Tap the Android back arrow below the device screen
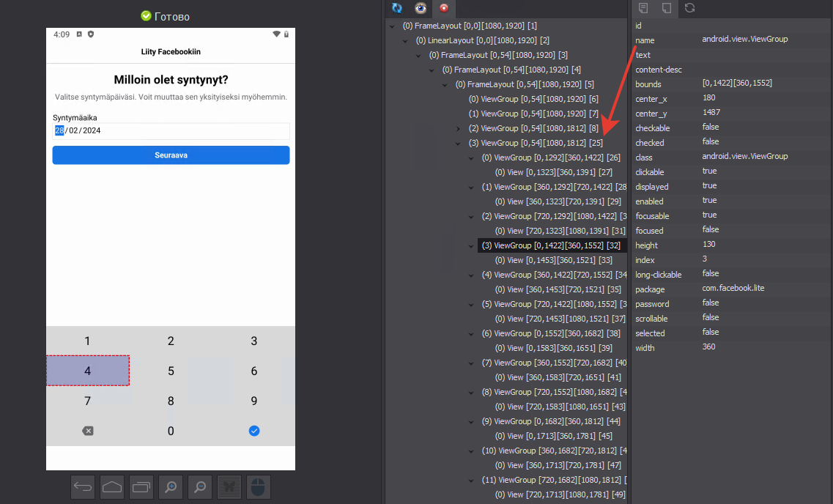The image size is (833, 504). click(x=83, y=487)
